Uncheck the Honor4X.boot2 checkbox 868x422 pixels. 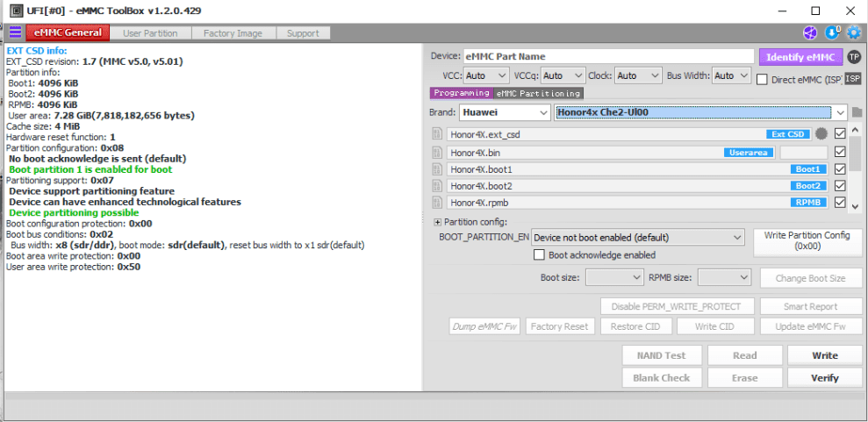[840, 185]
